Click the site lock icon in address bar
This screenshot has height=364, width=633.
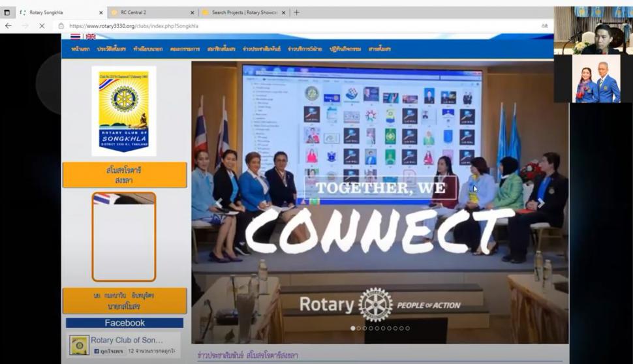click(x=61, y=26)
